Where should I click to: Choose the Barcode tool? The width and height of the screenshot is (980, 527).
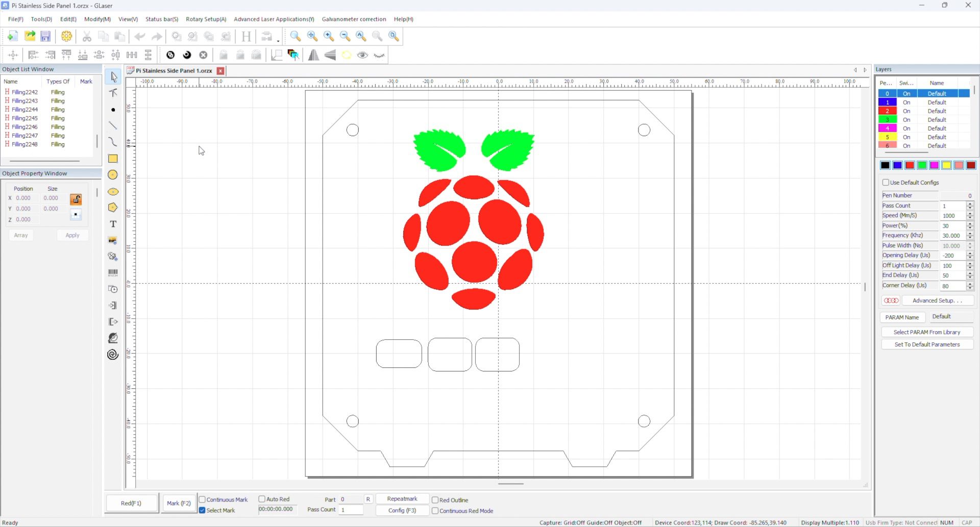point(113,273)
